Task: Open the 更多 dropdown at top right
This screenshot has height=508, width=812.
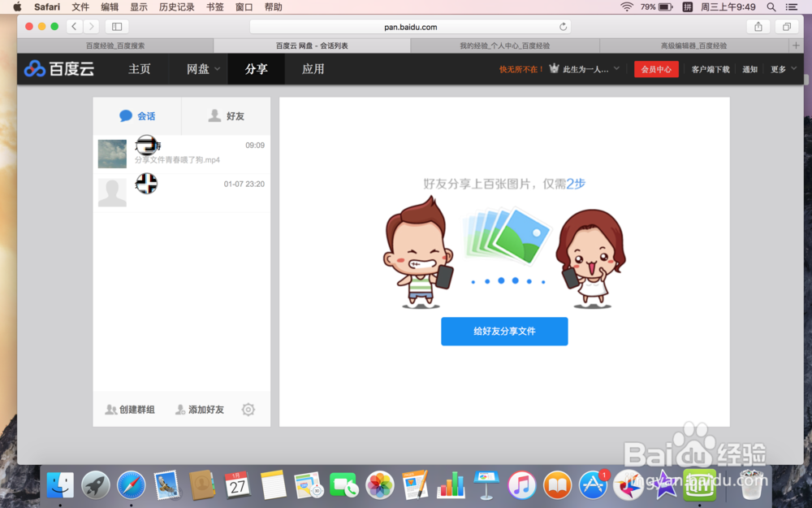Action: tap(780, 70)
